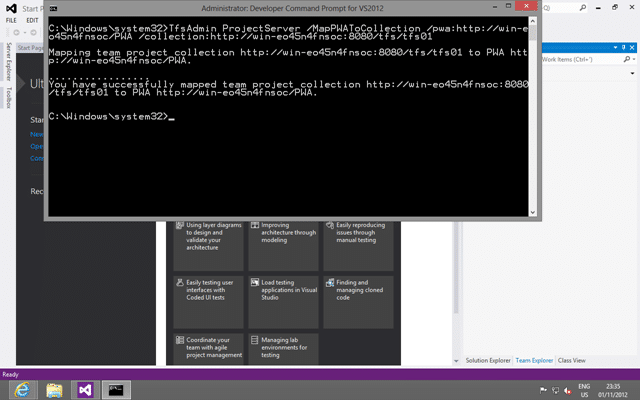
Task: Click the Coordinate your team tile icon
Action: tap(180, 340)
